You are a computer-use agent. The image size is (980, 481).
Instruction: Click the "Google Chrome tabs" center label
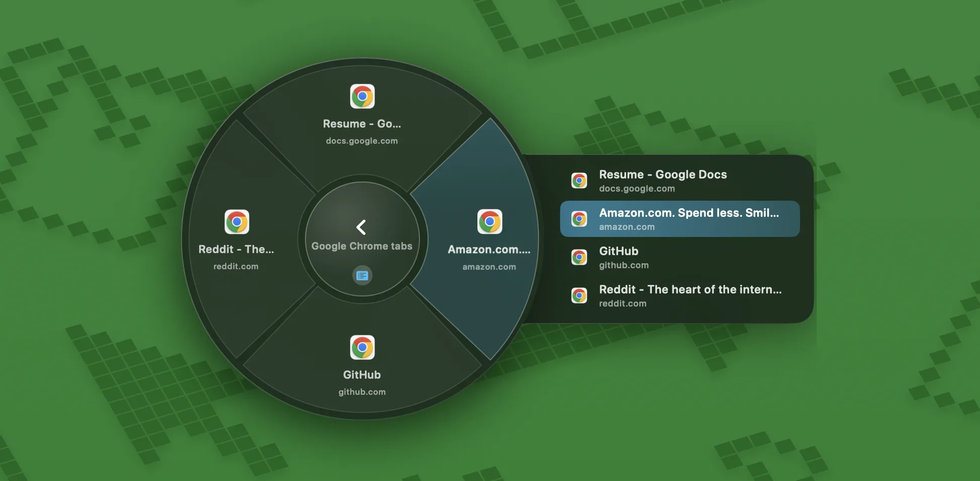tap(362, 246)
